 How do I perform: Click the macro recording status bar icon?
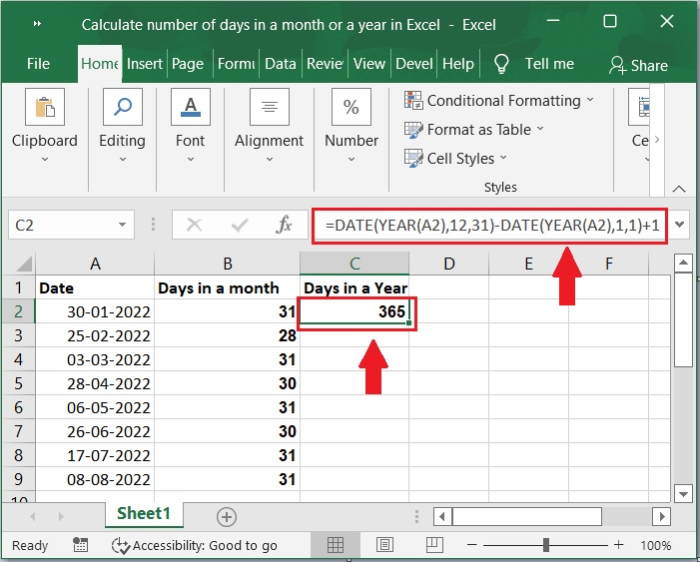click(80, 545)
